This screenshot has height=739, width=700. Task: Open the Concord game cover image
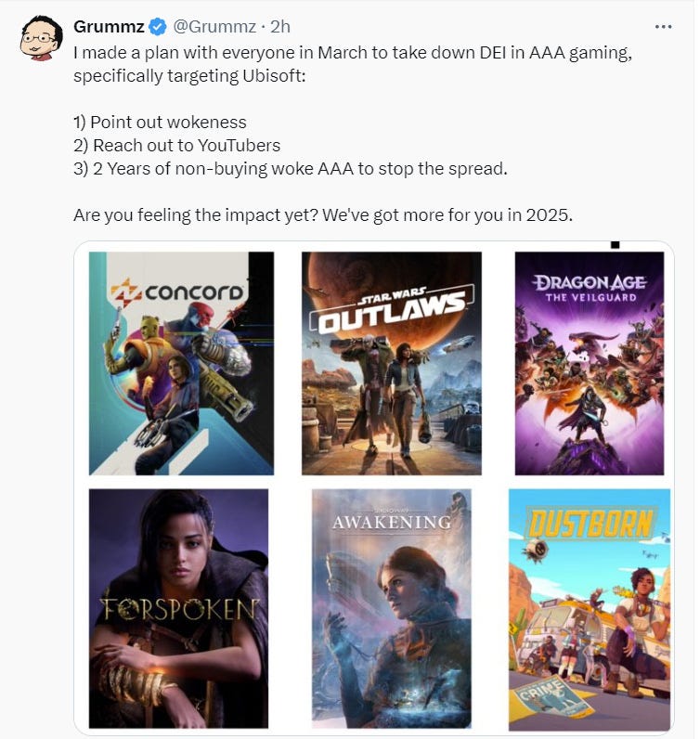pyautogui.click(x=181, y=363)
